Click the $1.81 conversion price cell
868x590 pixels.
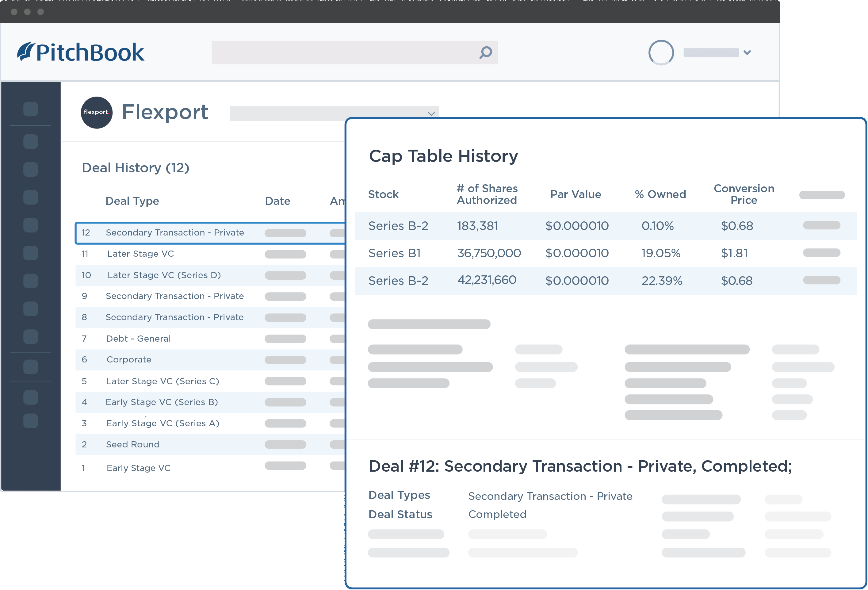pyautogui.click(x=734, y=253)
